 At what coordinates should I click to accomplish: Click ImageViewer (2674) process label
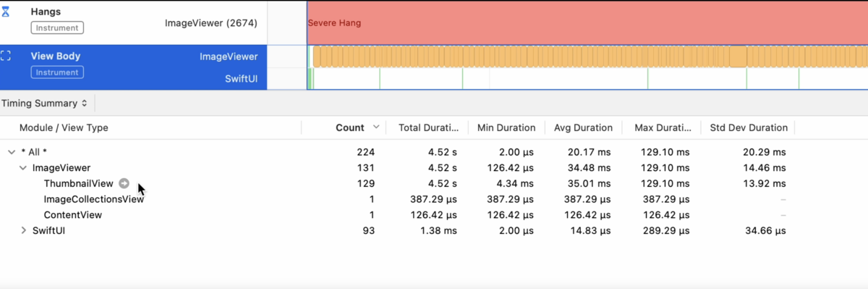coord(211,23)
